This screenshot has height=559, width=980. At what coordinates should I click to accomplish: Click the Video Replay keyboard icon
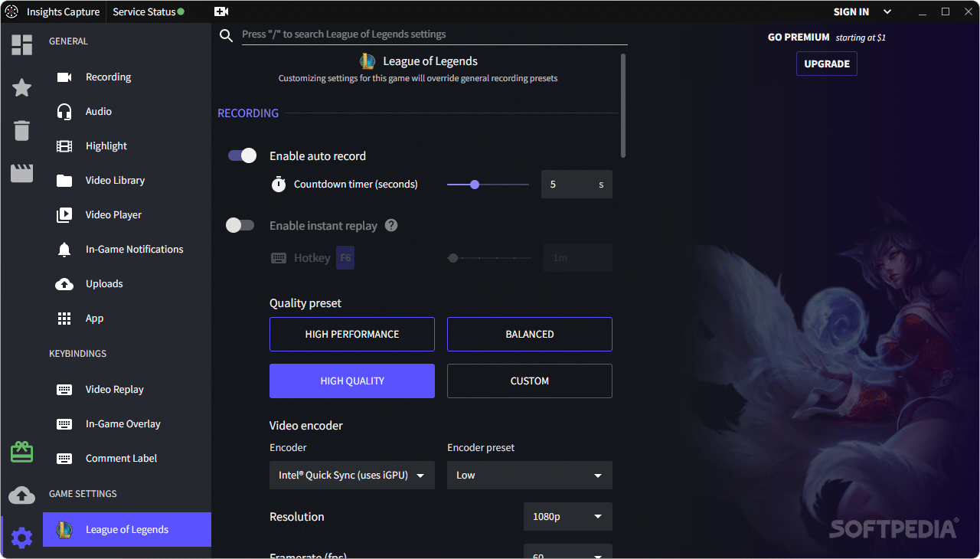(64, 390)
